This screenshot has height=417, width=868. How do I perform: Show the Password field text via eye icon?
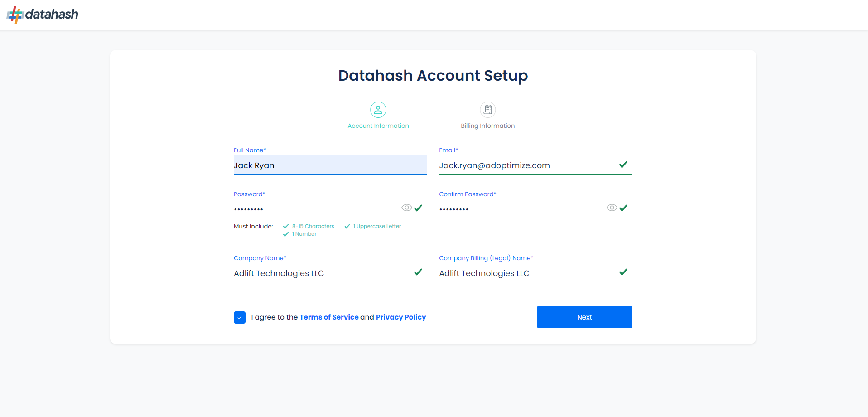pyautogui.click(x=407, y=208)
